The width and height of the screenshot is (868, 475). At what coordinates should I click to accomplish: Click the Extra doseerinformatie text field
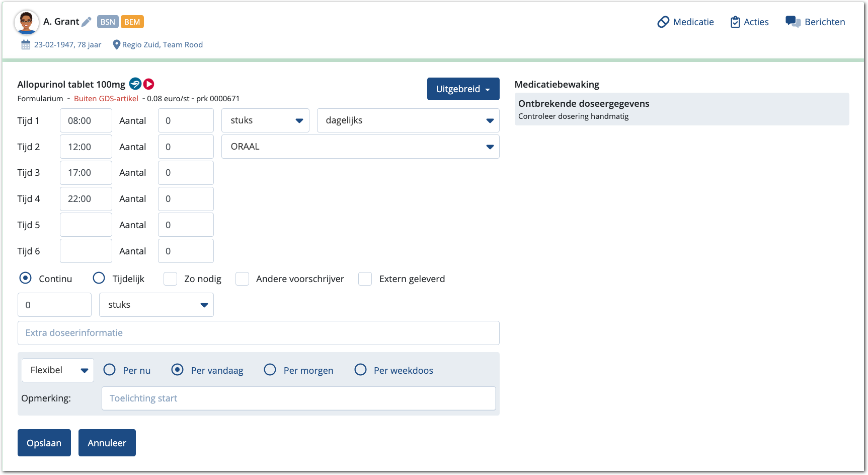(258, 333)
